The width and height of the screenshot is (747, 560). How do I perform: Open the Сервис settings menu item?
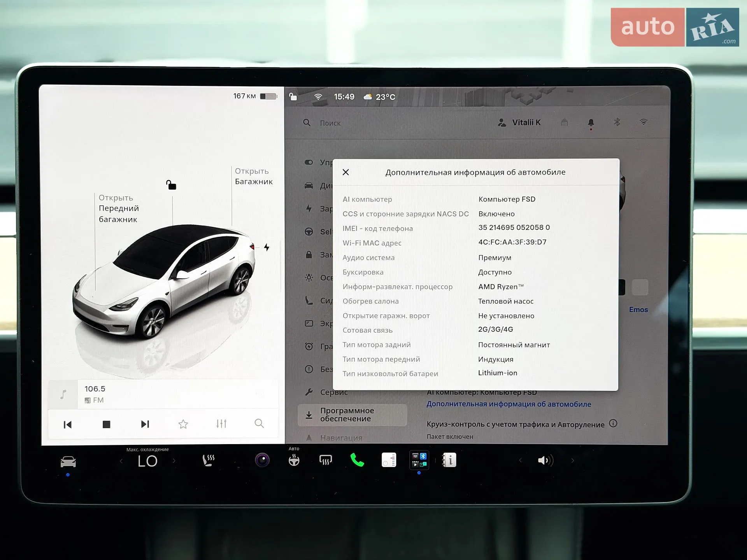pyautogui.click(x=326, y=392)
